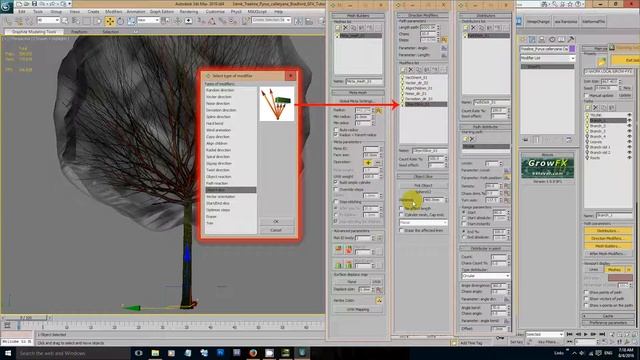This screenshot has width=640, height=360.
Task: Click delete icon in Direction Modifiers list toolbar
Action: 411,70
